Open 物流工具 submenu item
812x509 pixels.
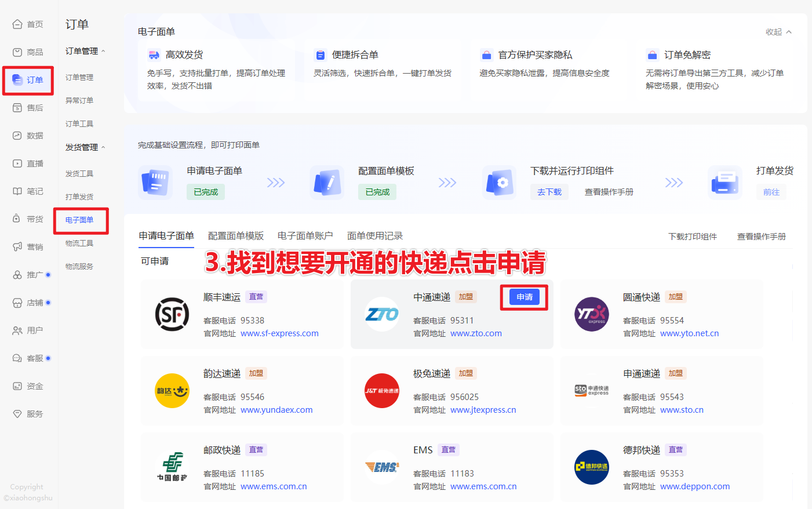pos(79,243)
